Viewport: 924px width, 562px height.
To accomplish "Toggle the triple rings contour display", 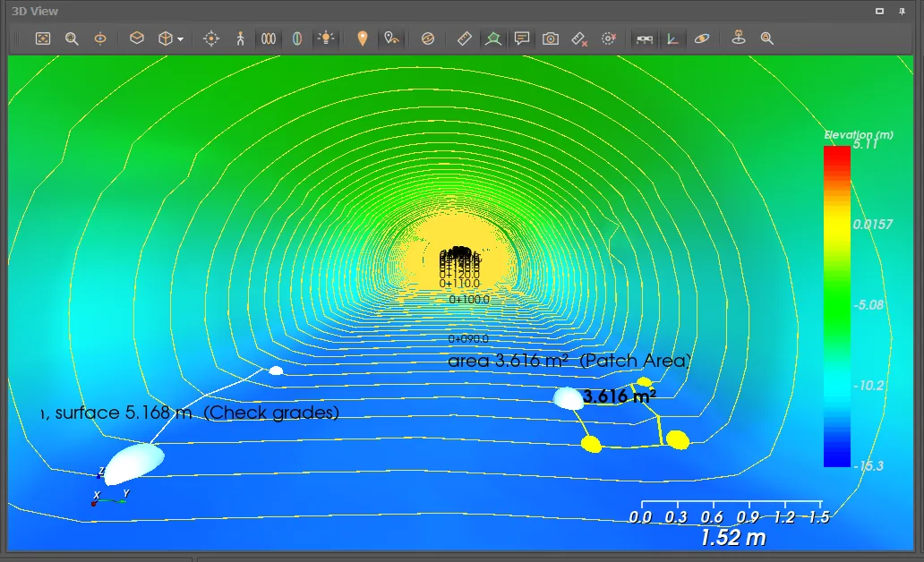I will coord(269,38).
